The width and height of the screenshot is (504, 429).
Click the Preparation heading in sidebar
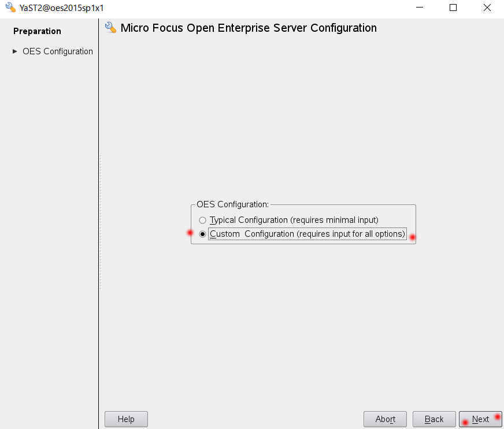click(38, 31)
